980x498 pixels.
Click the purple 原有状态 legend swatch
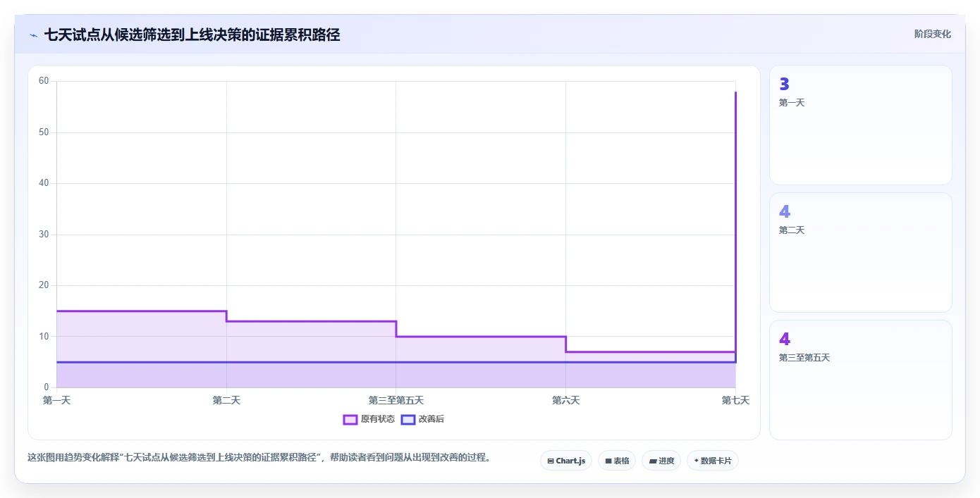coord(350,419)
